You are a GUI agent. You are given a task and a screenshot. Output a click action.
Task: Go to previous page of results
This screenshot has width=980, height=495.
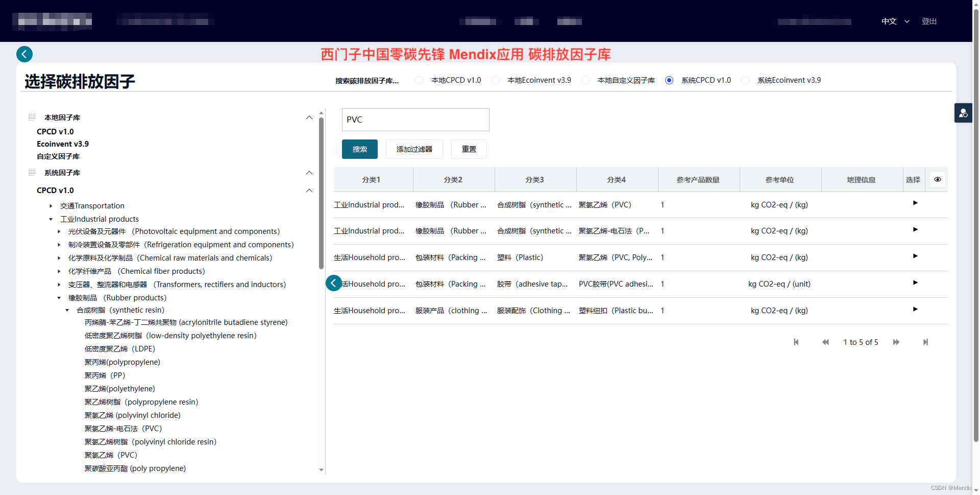825,342
